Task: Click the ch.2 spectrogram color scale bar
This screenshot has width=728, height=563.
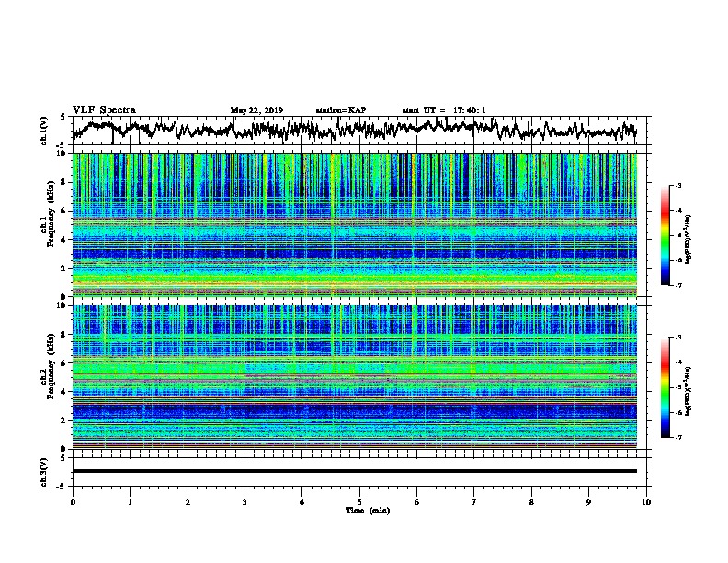Action: click(665, 387)
